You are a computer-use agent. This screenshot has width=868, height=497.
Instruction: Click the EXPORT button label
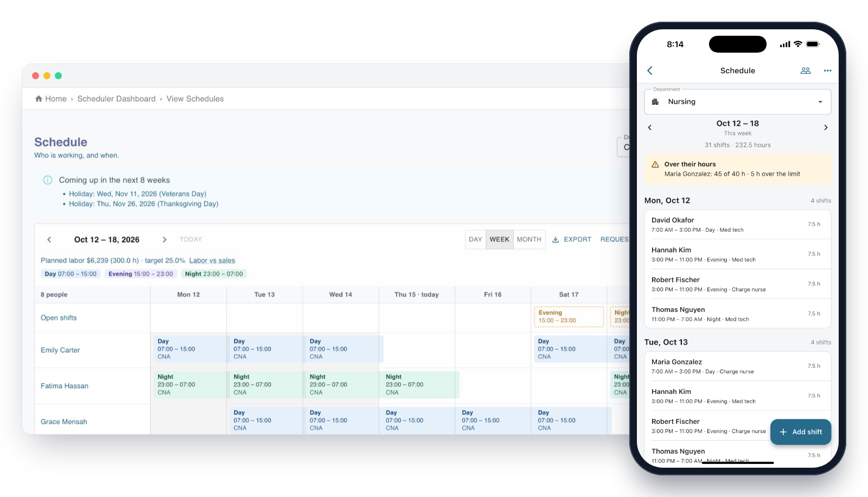578,239
